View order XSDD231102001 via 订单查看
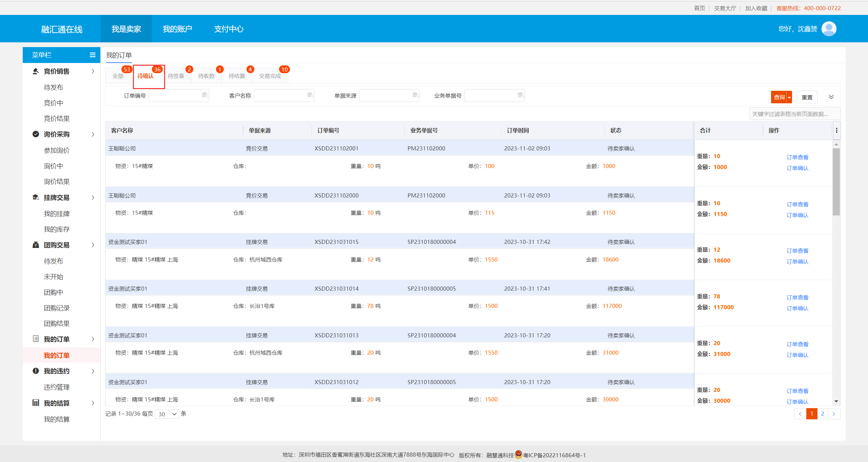 click(x=797, y=157)
